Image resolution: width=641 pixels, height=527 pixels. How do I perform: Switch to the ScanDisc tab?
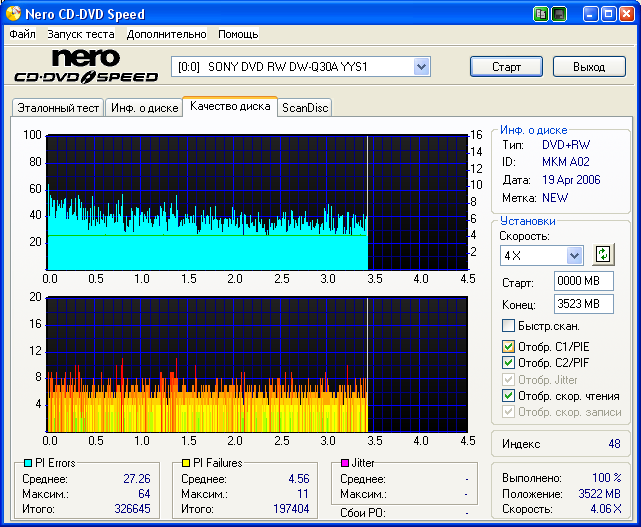tap(305, 108)
